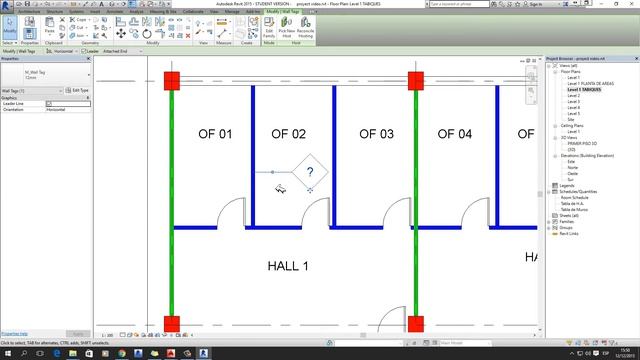This screenshot has width=640, height=360.
Task: Click the keyword search field in title bar
Action: (x=459, y=4)
